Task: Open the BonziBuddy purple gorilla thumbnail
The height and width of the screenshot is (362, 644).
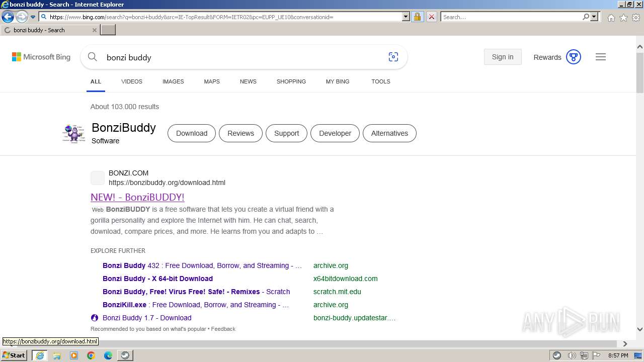Action: 73,133
